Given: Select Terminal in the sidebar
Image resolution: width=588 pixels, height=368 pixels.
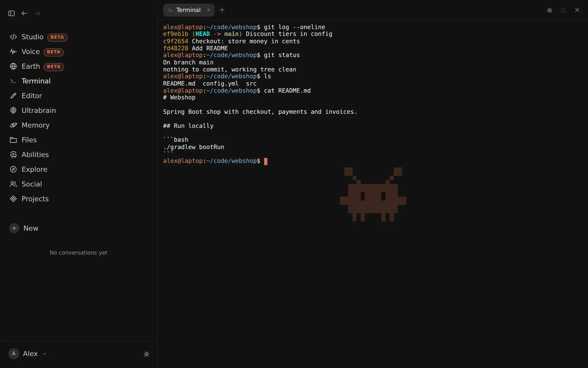Looking at the screenshot, I should (30, 81).
